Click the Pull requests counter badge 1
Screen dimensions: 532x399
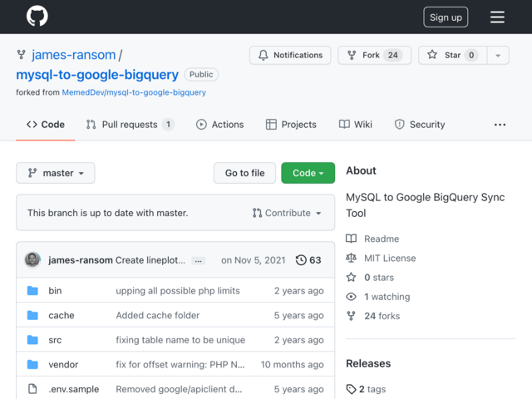click(x=168, y=125)
